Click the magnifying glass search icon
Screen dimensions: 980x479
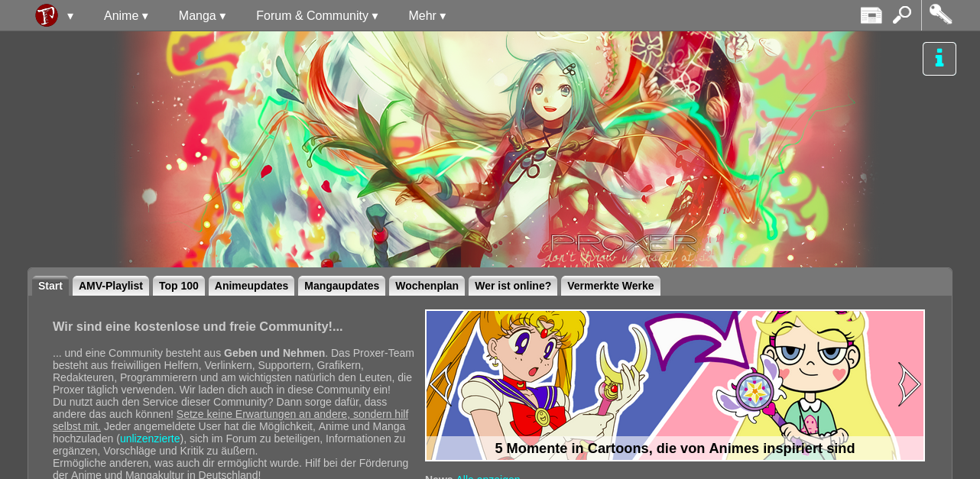pyautogui.click(x=902, y=15)
